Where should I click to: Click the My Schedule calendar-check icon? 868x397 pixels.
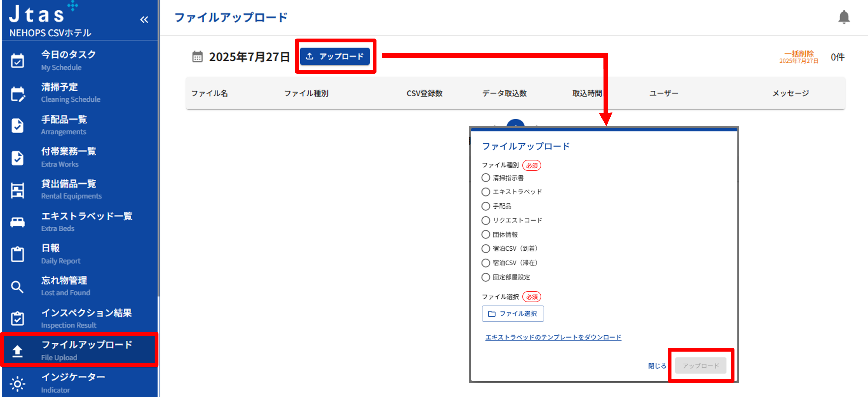pos(17,61)
